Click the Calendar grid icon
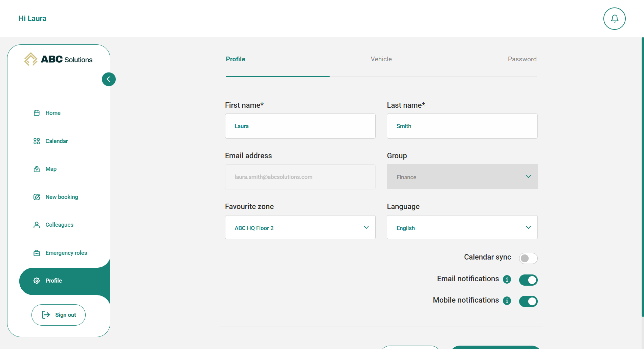 point(37,141)
